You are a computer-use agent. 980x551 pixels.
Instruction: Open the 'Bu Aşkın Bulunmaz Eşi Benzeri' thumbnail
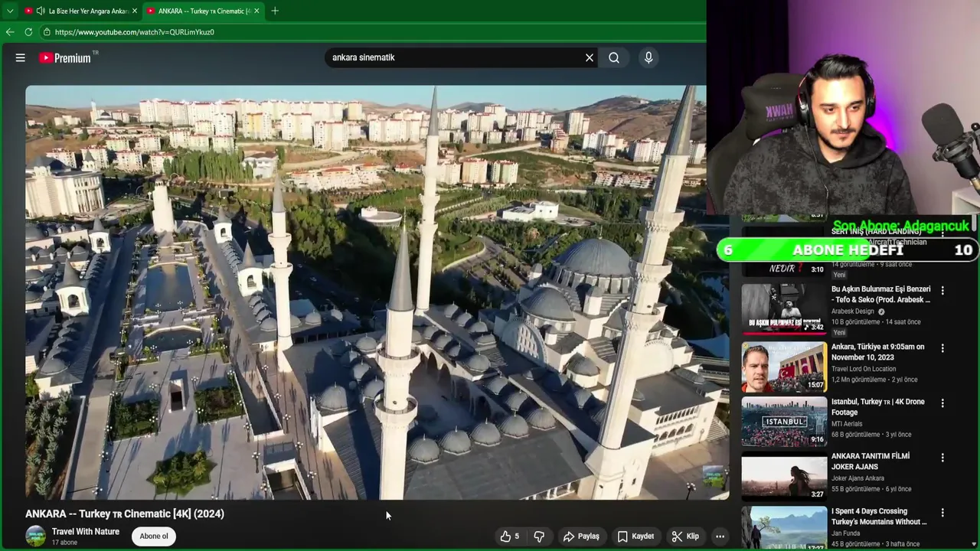(x=784, y=311)
